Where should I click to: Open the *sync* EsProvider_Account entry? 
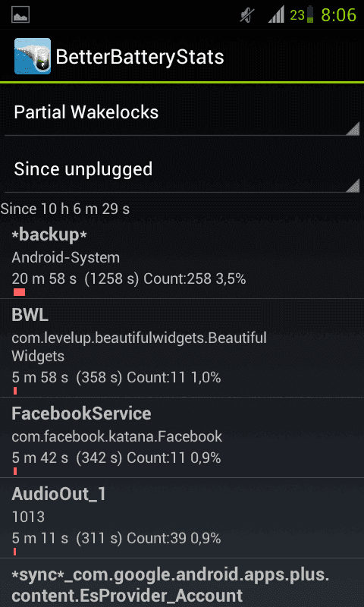tap(182, 583)
